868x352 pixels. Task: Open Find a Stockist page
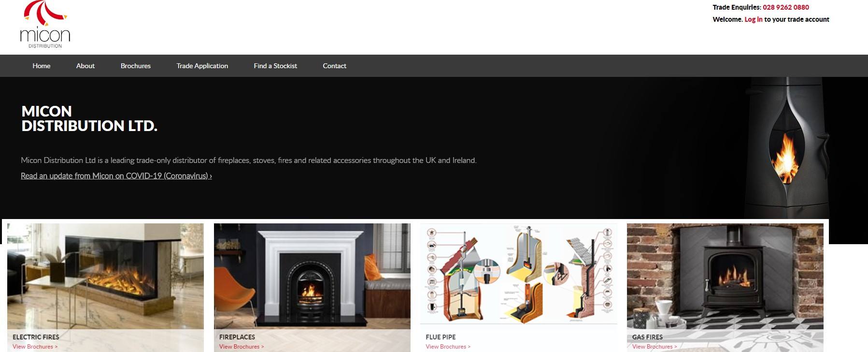(275, 66)
